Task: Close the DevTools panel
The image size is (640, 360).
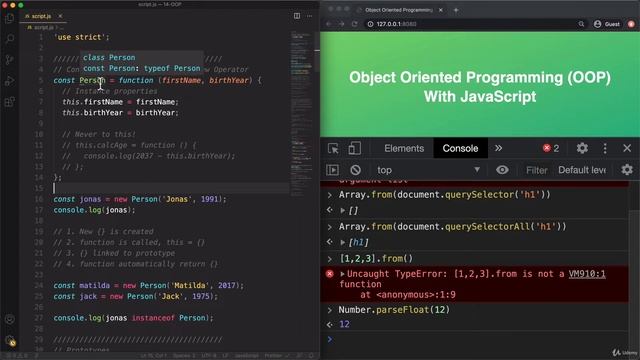Action: [x=627, y=148]
